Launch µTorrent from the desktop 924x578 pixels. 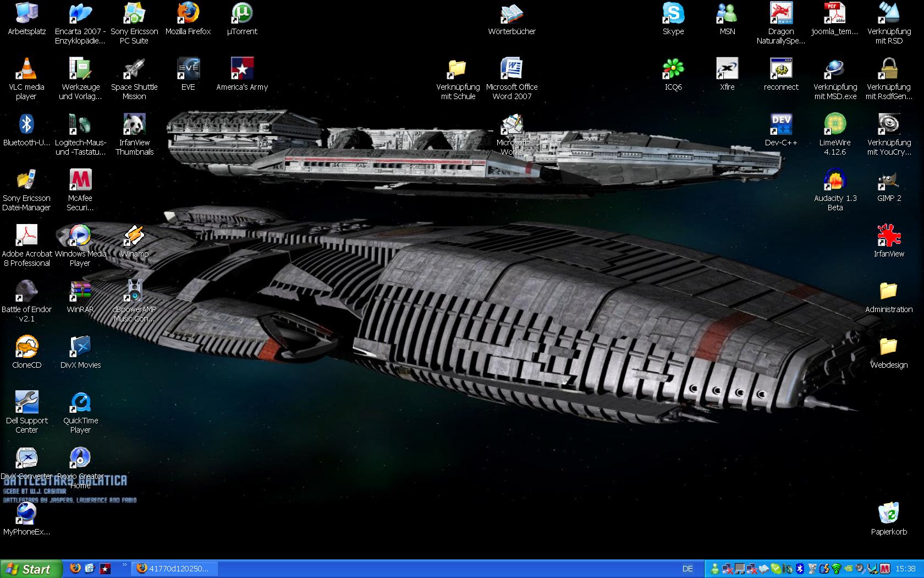(x=242, y=14)
